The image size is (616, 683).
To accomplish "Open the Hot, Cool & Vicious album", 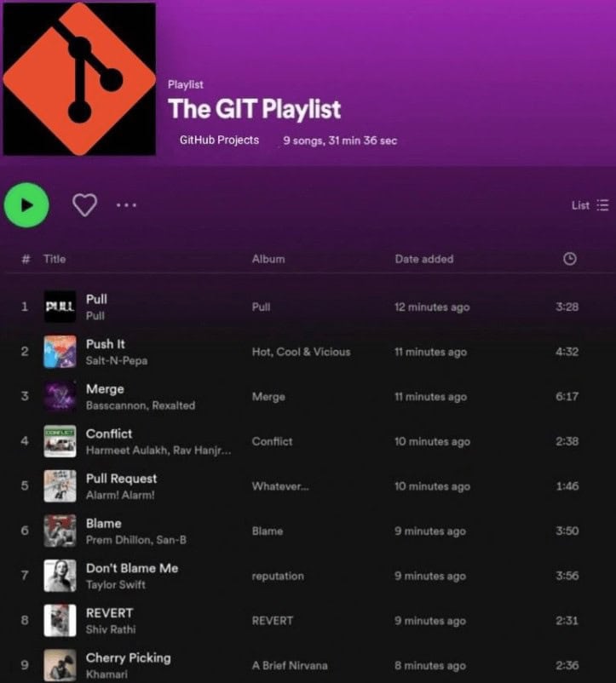I will [301, 352].
